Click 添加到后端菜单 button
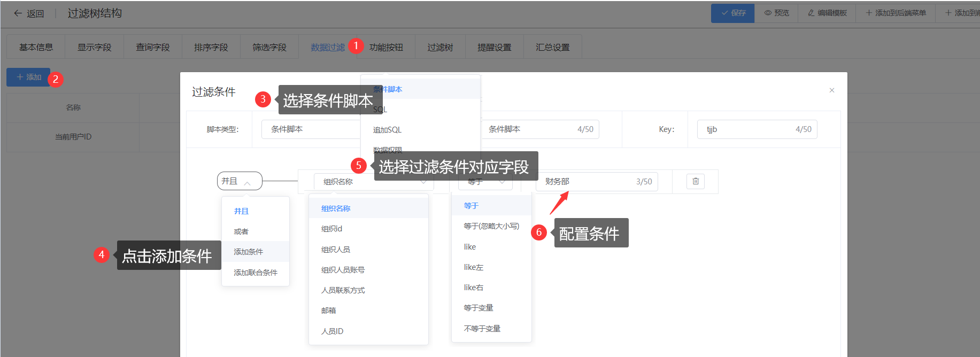 pos(896,13)
